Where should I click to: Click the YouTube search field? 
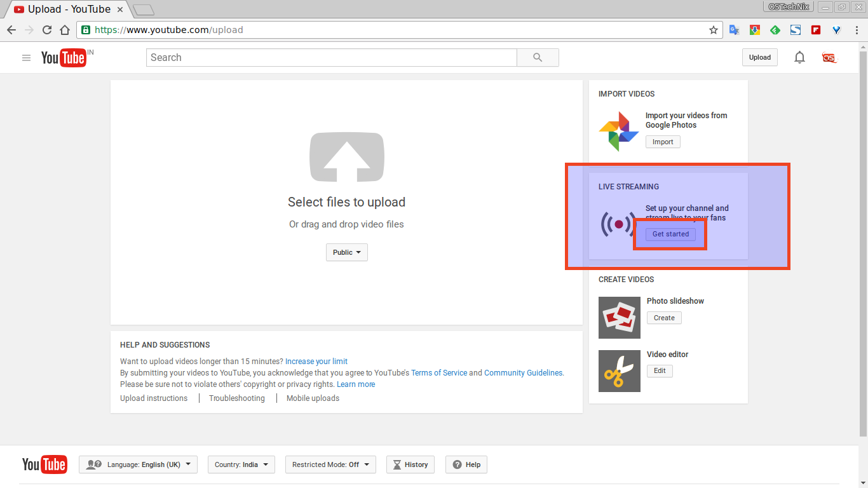pos(332,57)
